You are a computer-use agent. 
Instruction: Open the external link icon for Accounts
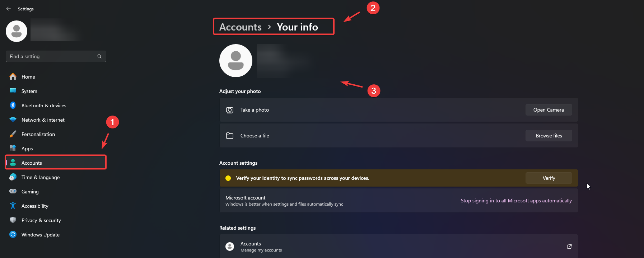569,247
